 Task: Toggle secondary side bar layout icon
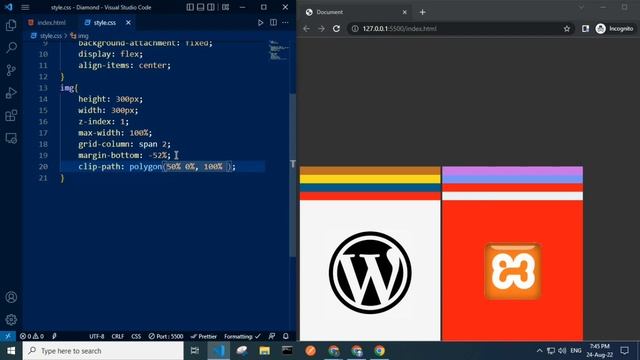[x=211, y=7]
